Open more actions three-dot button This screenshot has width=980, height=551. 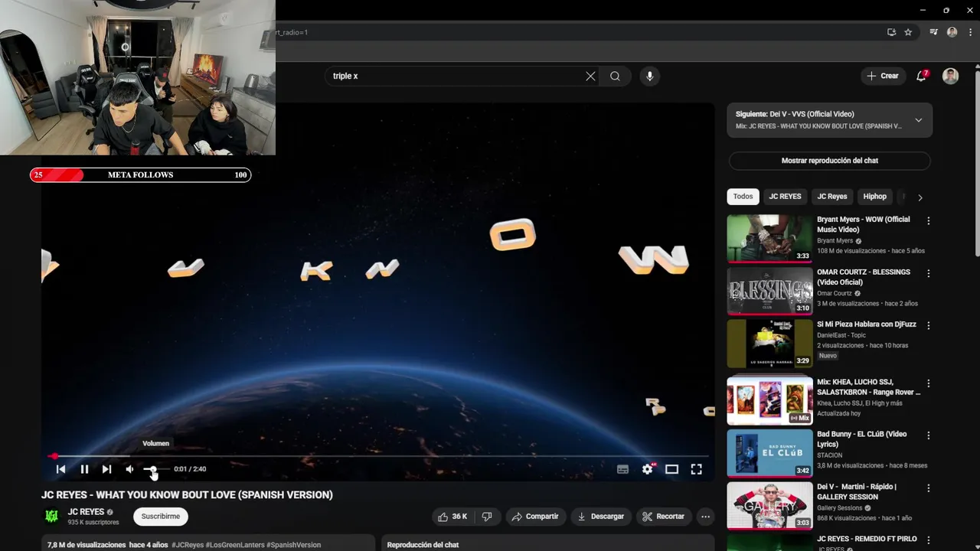(x=705, y=517)
